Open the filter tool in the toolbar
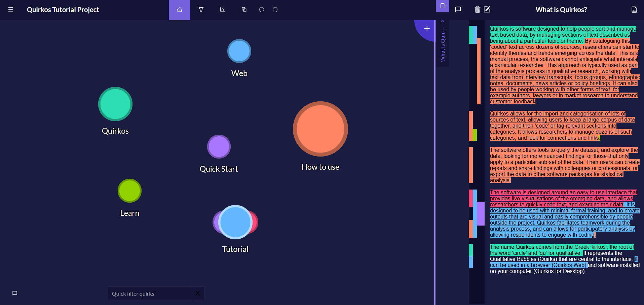Viewport: 644px width, 305px height. point(201,10)
